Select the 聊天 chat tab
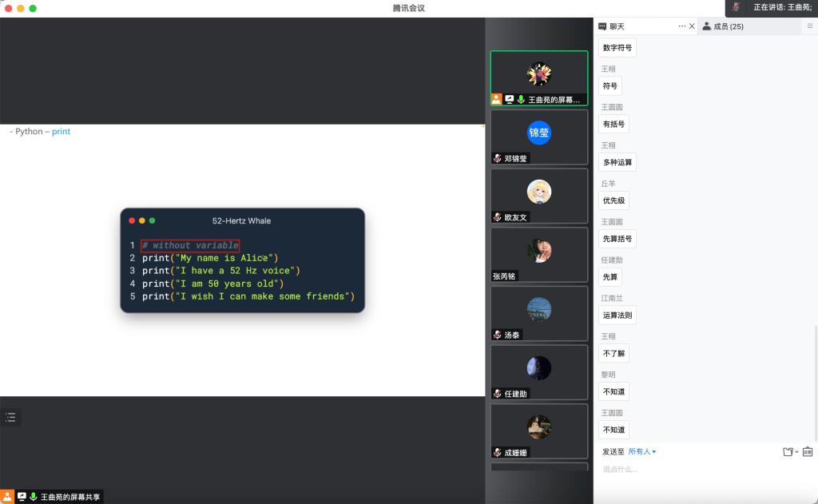818x504 pixels. (x=617, y=26)
